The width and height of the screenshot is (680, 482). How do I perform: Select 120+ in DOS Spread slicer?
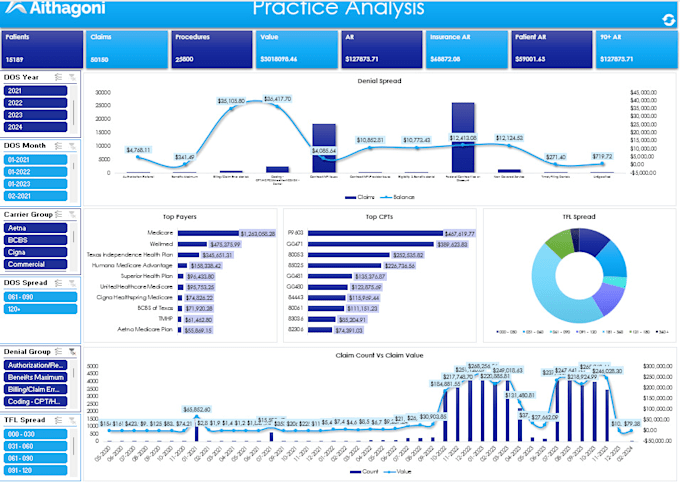pos(40,309)
